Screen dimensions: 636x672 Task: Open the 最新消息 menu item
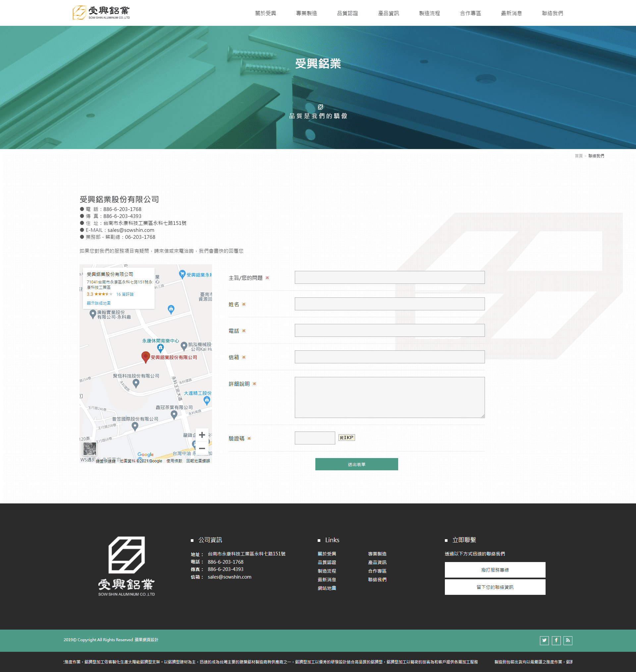click(x=511, y=13)
